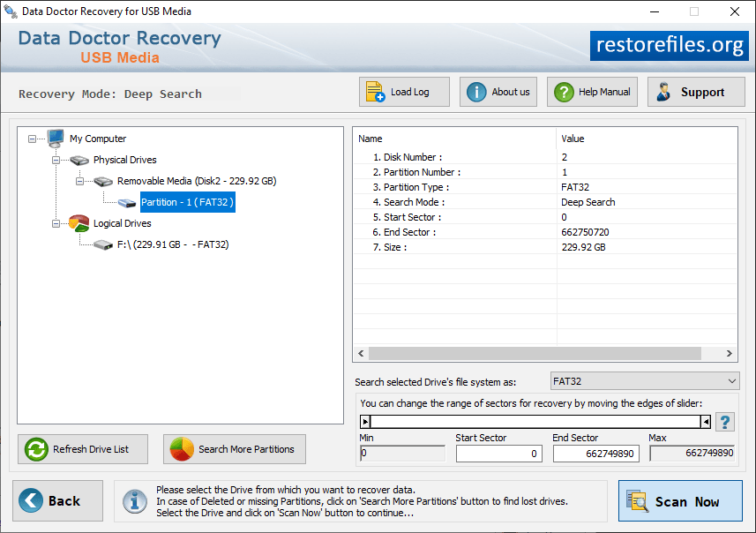The height and width of the screenshot is (533, 756).
Task: Click the Max sector field
Action: pyautogui.click(x=692, y=454)
